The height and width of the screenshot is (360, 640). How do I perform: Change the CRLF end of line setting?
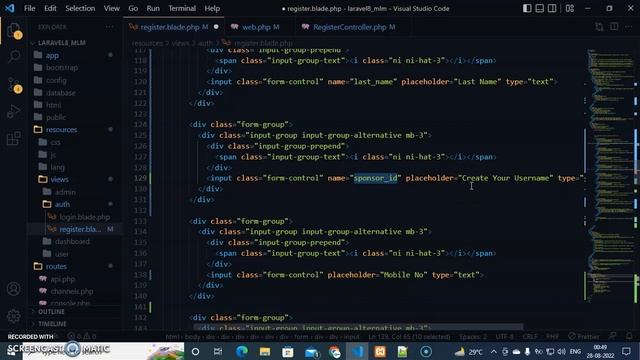point(530,336)
